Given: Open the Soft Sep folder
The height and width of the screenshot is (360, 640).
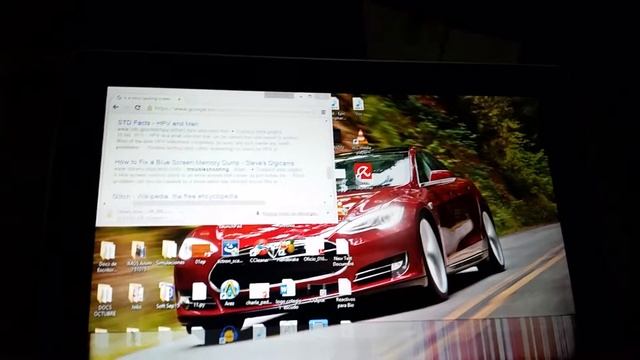Looking at the screenshot, I should [167, 296].
